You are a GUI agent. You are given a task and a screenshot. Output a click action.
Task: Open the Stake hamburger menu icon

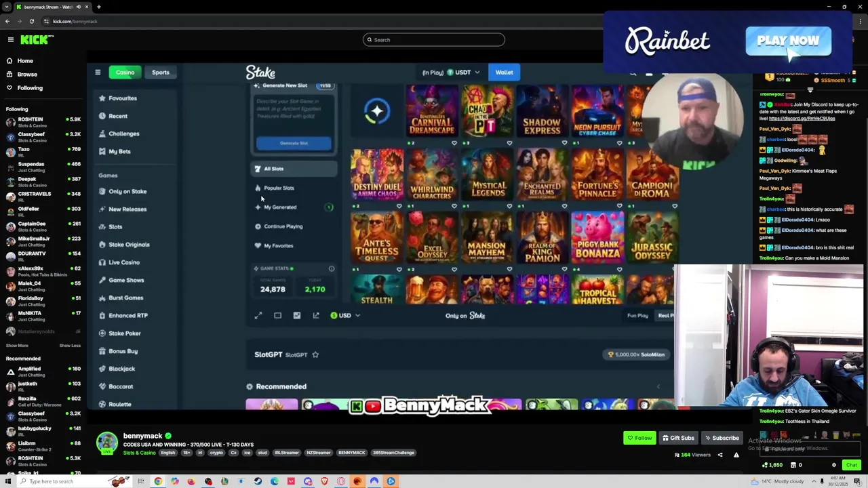(x=98, y=73)
